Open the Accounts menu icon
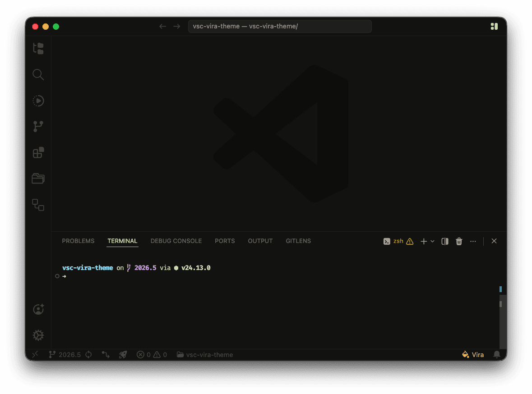The image size is (532, 394). click(38, 309)
